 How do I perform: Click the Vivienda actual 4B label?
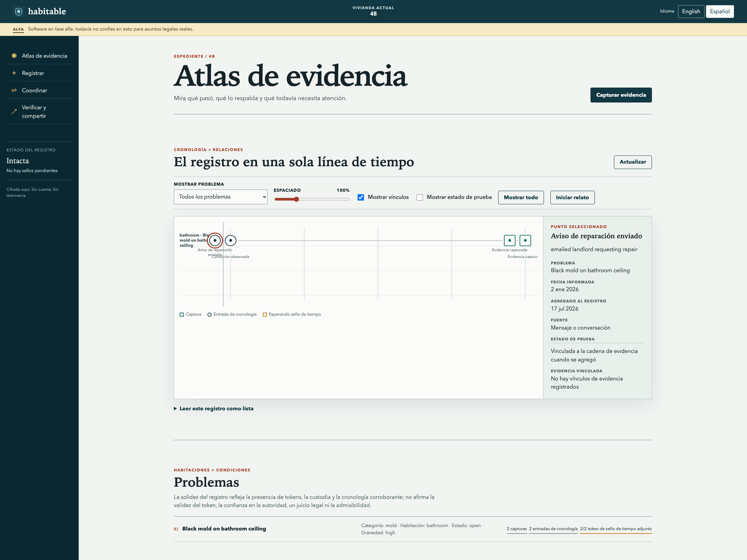(373, 11)
